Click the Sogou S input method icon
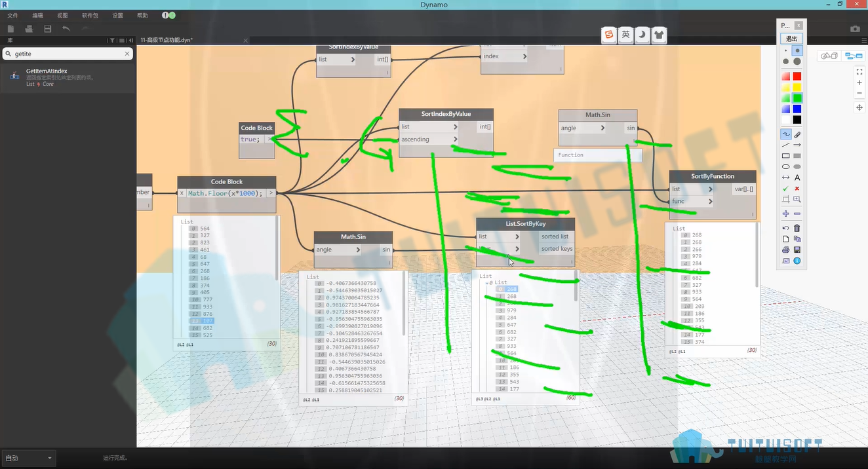Image resolution: width=868 pixels, height=469 pixels. pos(610,35)
